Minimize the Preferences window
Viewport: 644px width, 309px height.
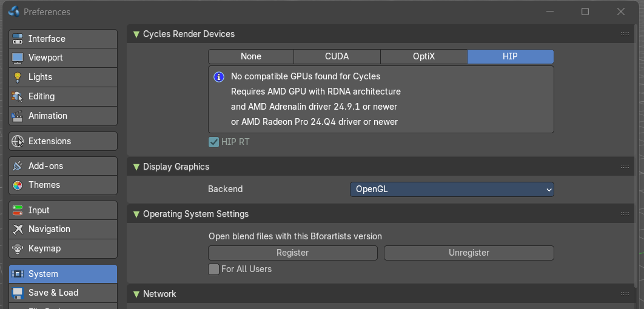tap(551, 12)
